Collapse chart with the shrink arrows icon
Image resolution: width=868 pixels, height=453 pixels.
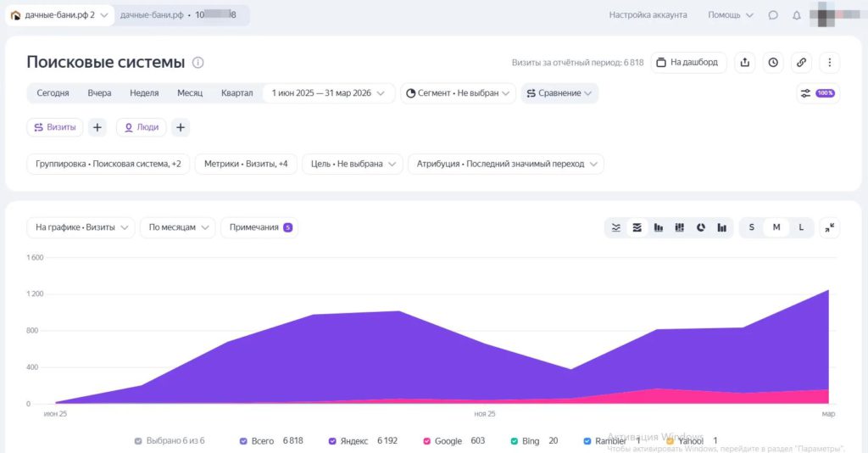(829, 227)
